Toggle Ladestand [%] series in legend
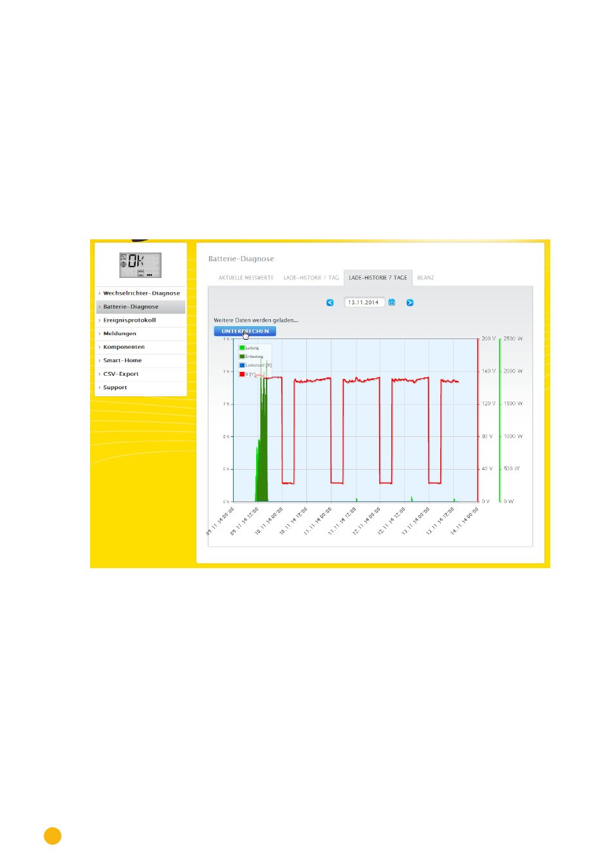614x868 pixels. pyautogui.click(x=256, y=365)
